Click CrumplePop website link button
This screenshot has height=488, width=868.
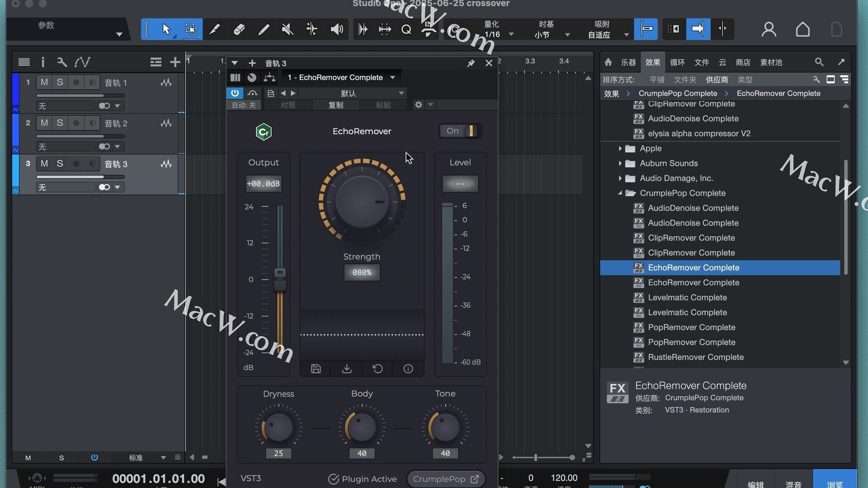pos(446,479)
